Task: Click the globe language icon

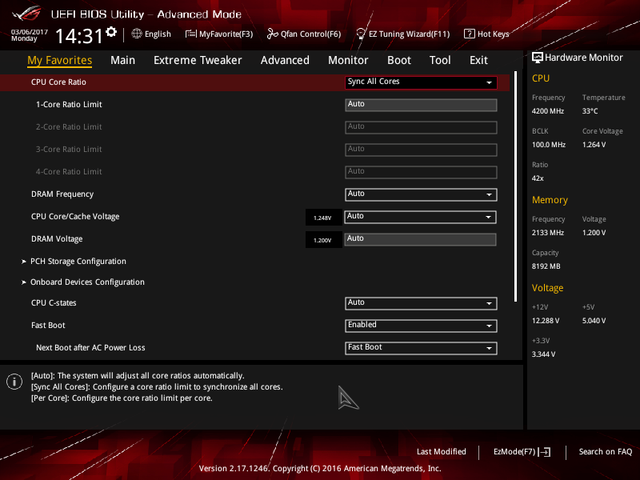Action: click(x=137, y=34)
